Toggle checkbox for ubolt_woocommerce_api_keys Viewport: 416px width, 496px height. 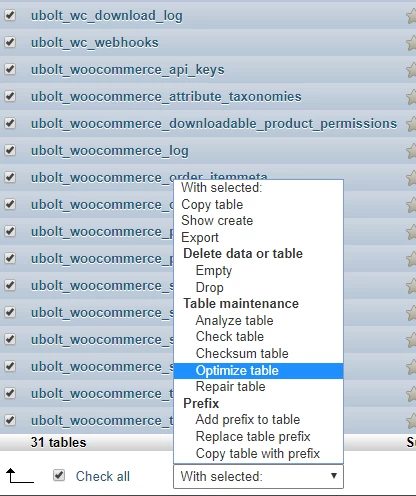10,69
